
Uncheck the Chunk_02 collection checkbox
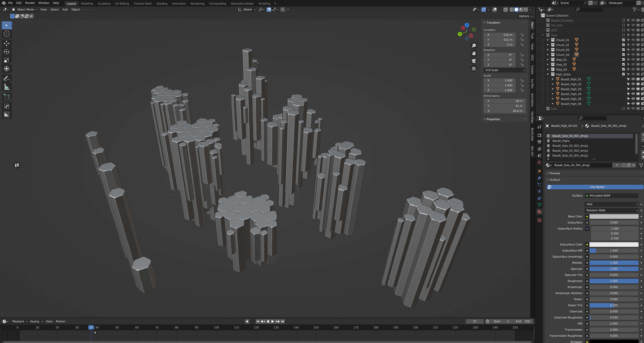coord(623,45)
